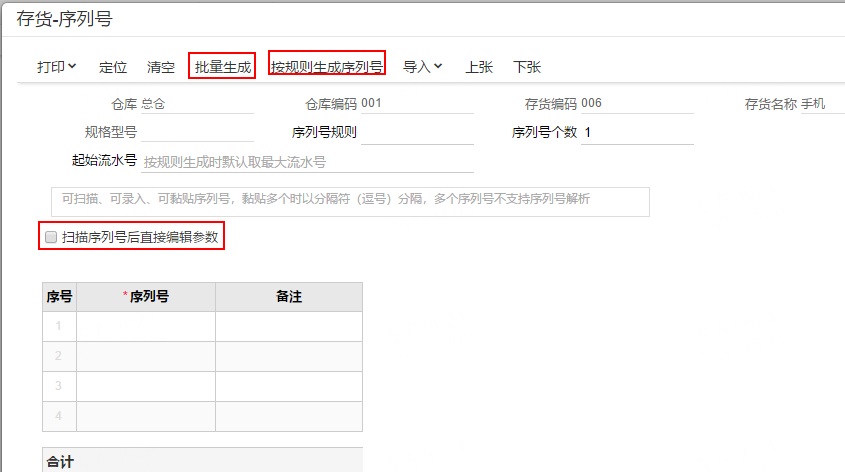This screenshot has height=472, width=845.
Task: Focus the 起始流水号 input field
Action: [x=307, y=162]
